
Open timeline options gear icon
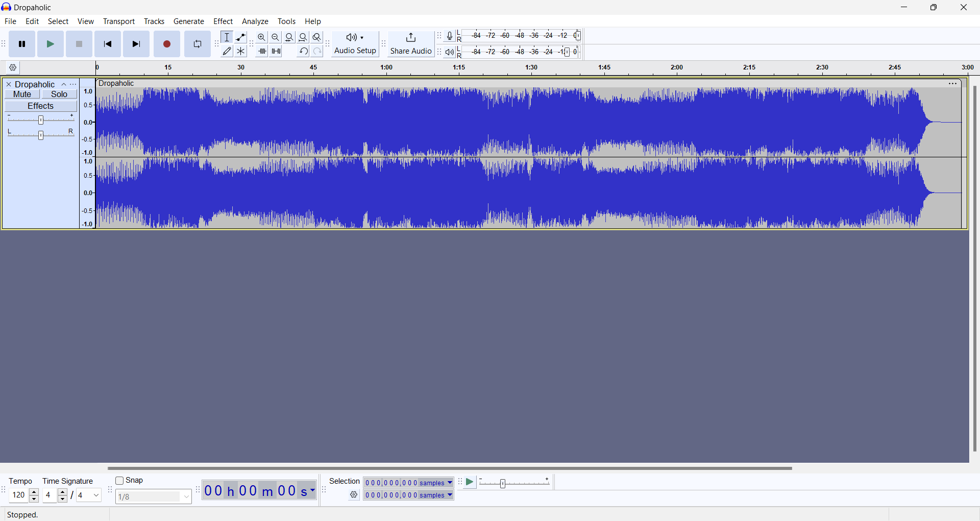coord(13,68)
